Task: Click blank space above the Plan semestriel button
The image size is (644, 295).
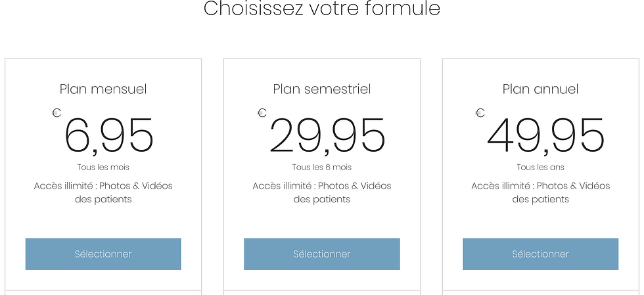Action: coord(322,222)
